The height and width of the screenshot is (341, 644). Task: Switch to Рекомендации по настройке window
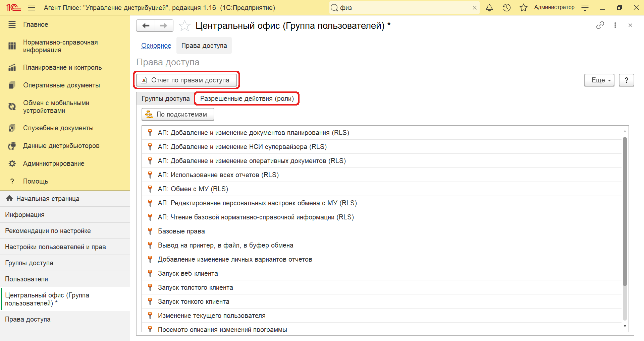(65, 231)
